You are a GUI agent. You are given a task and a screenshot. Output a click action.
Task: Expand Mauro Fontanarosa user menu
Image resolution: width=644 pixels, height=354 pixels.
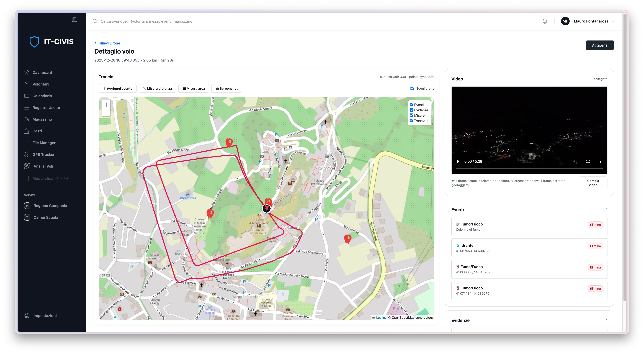[x=613, y=21]
